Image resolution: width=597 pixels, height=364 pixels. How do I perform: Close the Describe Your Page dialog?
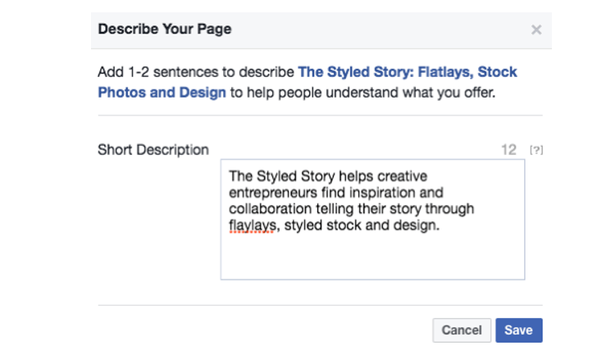click(536, 30)
